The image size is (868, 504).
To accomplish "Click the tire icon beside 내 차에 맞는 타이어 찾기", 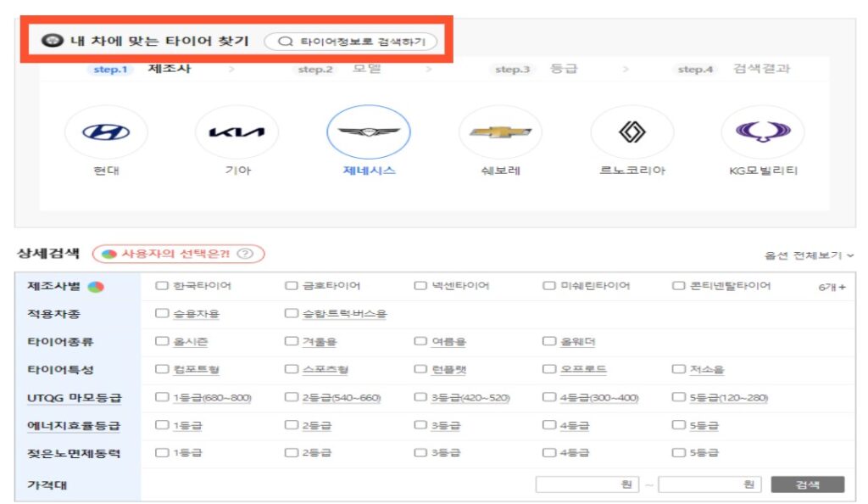I will 53,41.
